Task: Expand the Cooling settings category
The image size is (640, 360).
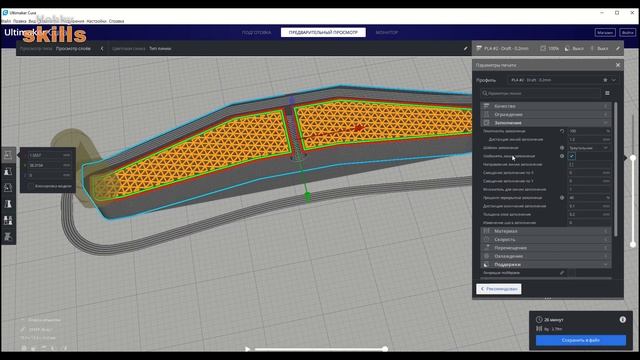Action: pyautogui.click(x=546, y=256)
